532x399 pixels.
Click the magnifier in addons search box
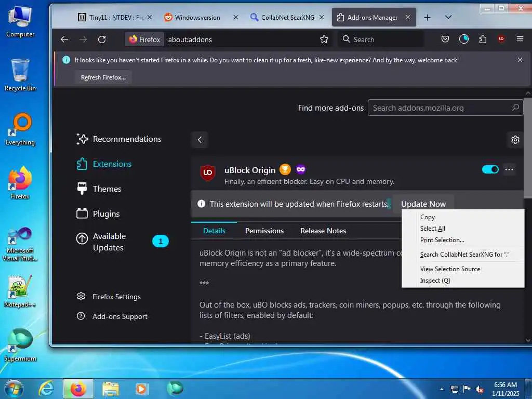coord(515,108)
